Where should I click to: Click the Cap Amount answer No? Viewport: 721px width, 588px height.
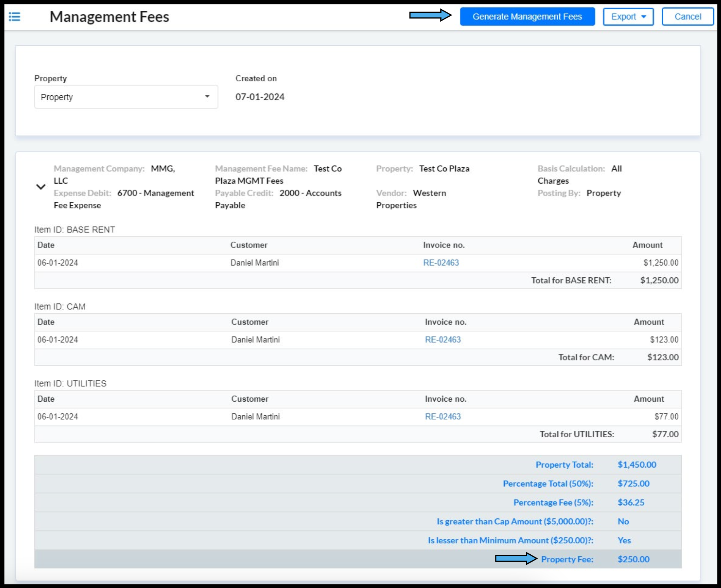pyautogui.click(x=623, y=521)
